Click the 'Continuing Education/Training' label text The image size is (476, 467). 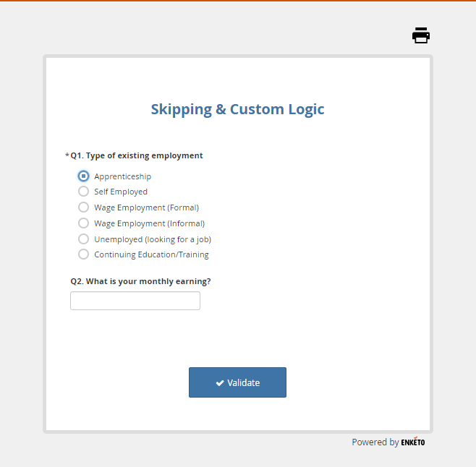151,254
